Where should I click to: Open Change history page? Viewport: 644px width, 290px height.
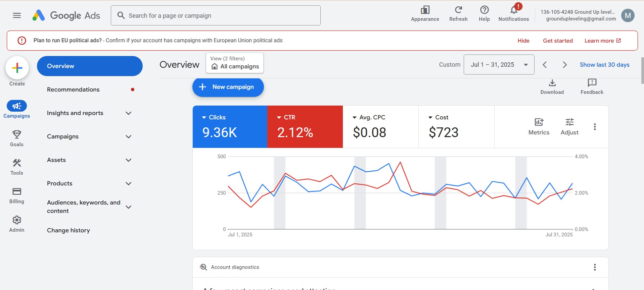pyautogui.click(x=68, y=230)
